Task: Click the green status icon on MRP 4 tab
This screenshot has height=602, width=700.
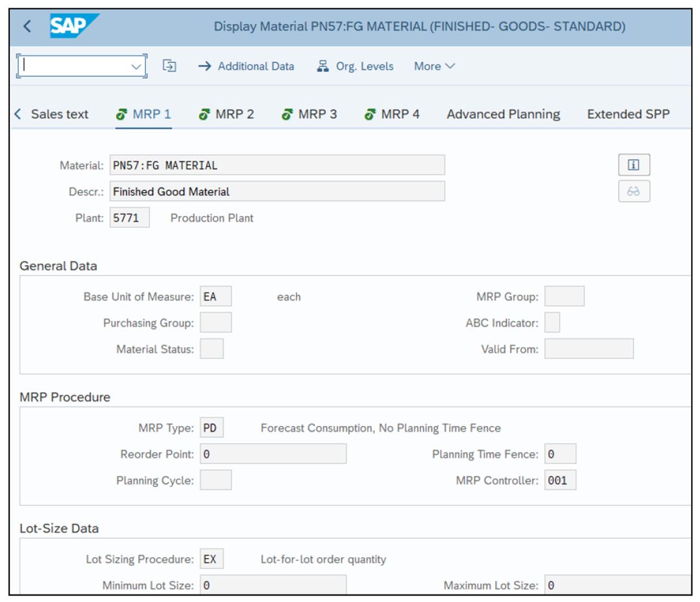Action: [x=370, y=114]
